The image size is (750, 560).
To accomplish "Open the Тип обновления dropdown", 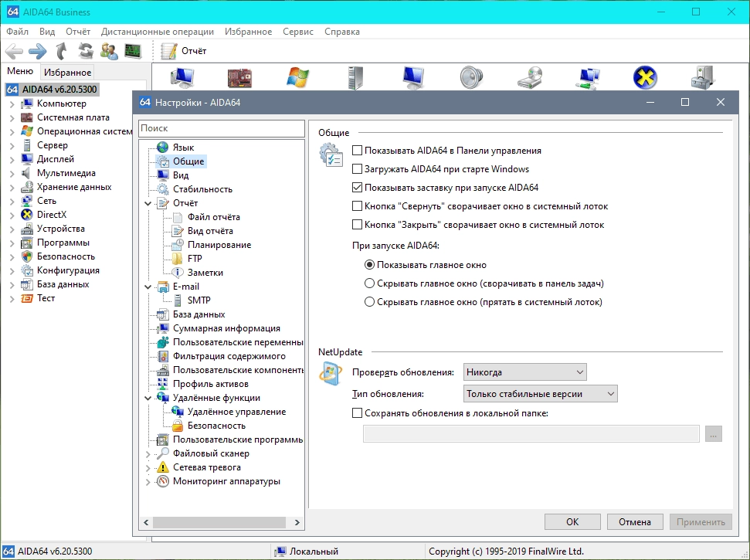I will pos(540,394).
